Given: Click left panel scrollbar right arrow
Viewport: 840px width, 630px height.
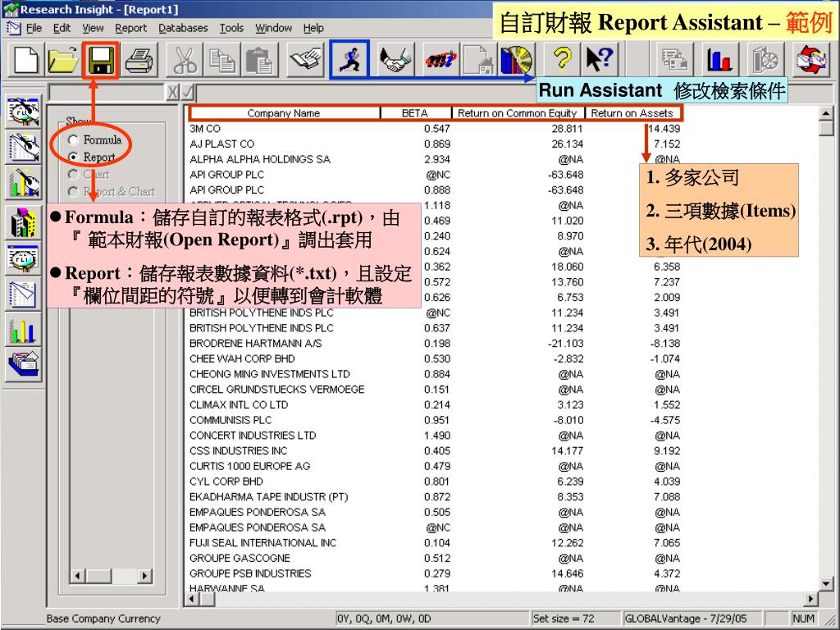Looking at the screenshot, I should pyautogui.click(x=144, y=576).
